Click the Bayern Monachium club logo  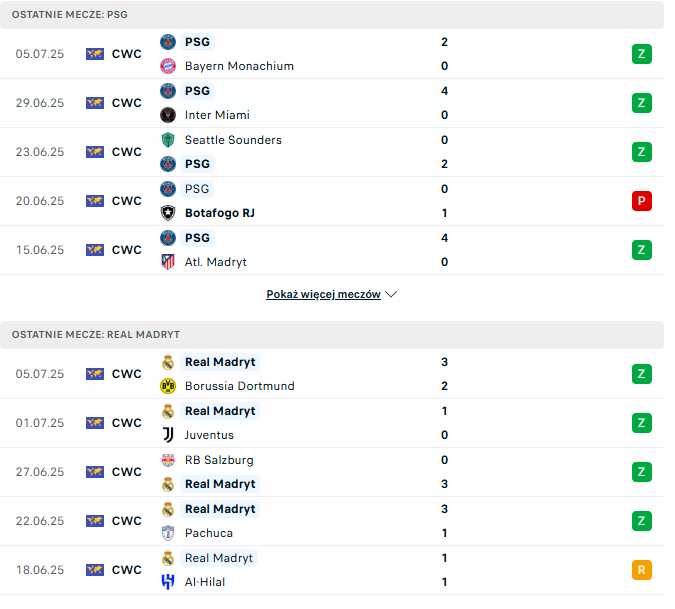click(x=168, y=66)
